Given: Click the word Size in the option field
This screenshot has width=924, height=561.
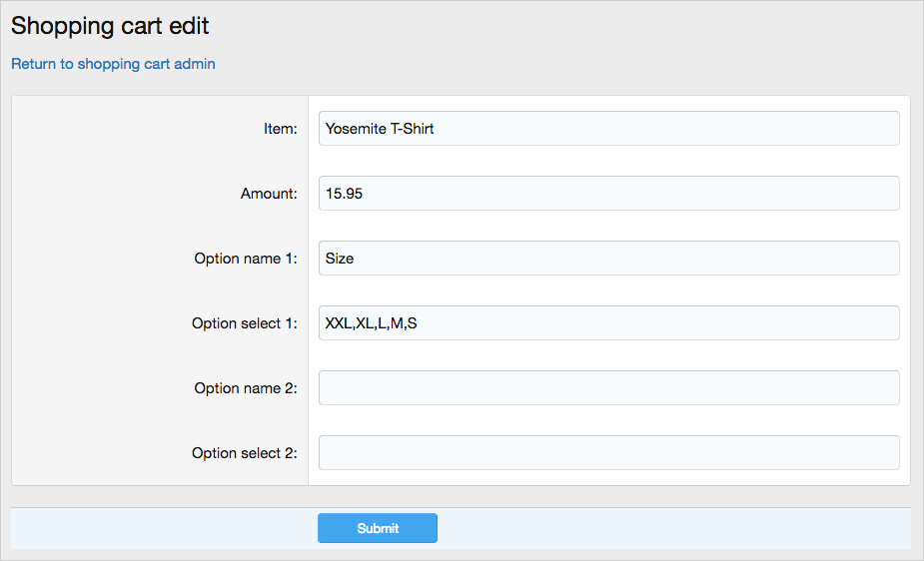Looking at the screenshot, I should (340, 259).
